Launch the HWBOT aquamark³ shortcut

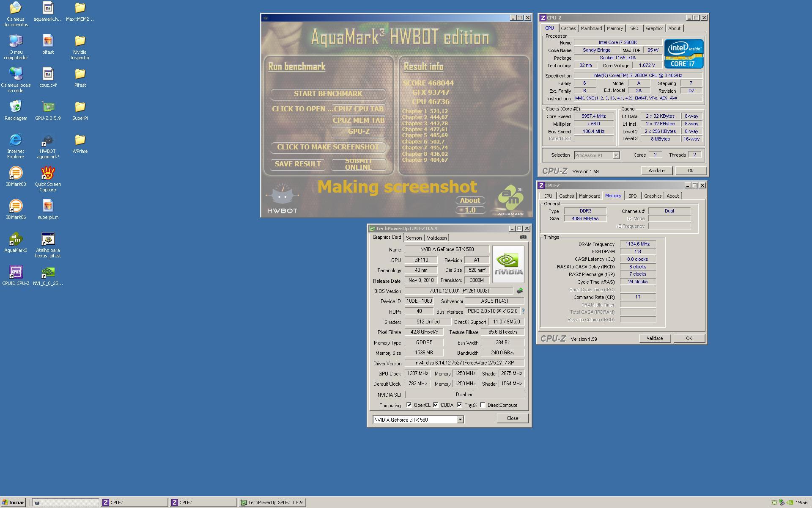(48, 146)
